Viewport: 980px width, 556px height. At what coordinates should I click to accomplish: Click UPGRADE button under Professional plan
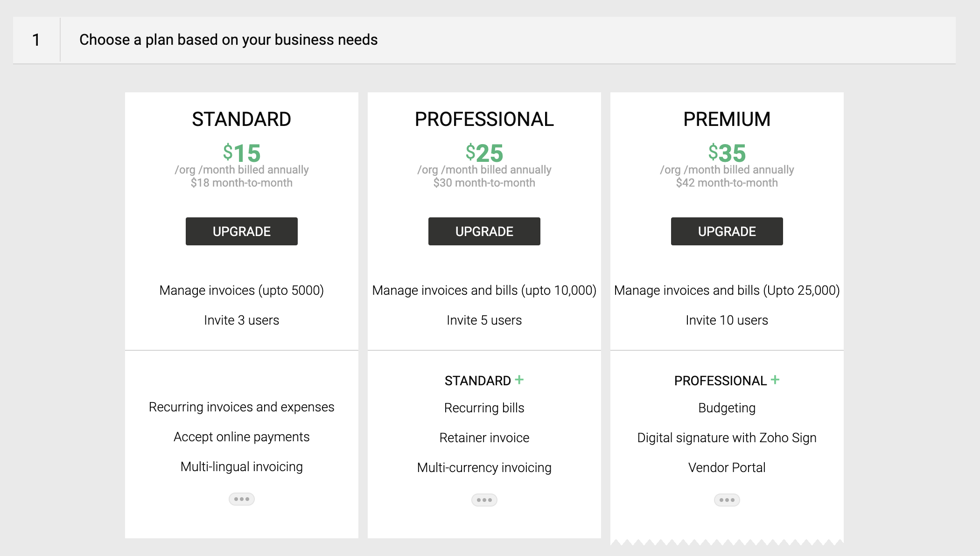[x=484, y=231]
